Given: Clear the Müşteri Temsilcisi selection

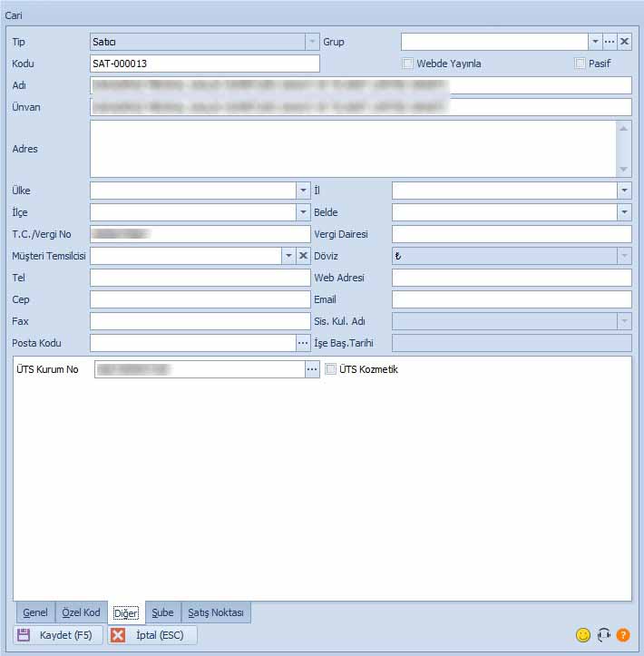Looking at the screenshot, I should click(303, 256).
